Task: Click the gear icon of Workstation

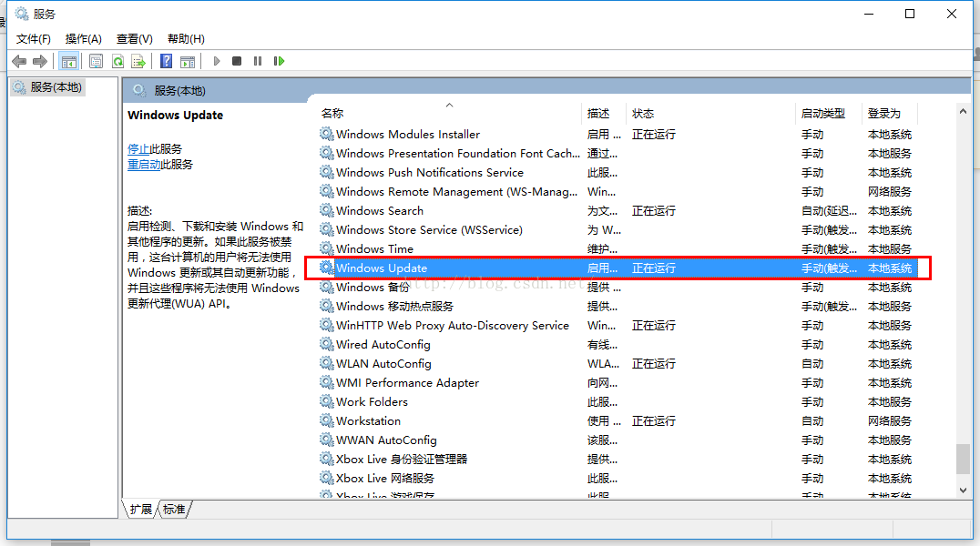Action: [x=326, y=420]
